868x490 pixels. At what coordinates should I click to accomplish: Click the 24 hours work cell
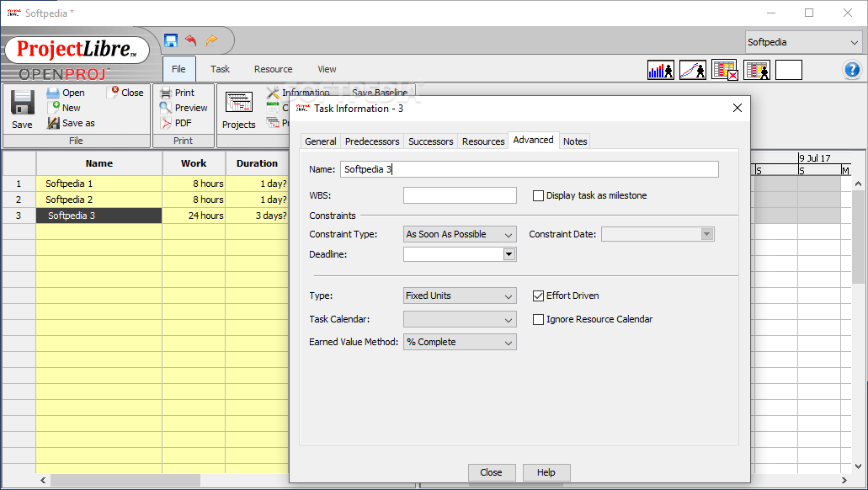click(x=194, y=216)
